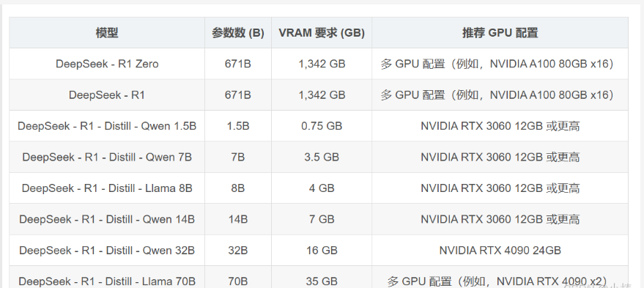
Task: Click the VRAM 要求 (GB) column header
Action: pyautogui.click(x=322, y=33)
